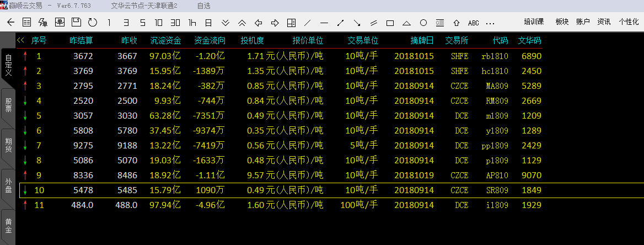
Task: Select the 5-minute period button
Action: point(142,23)
